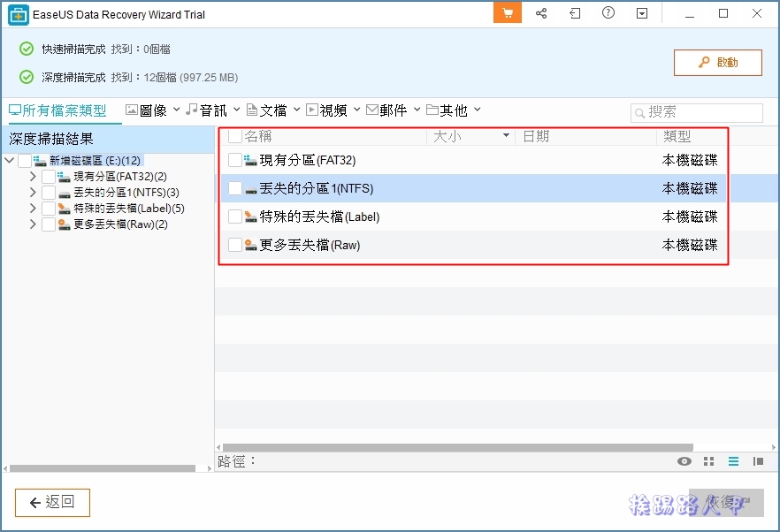Click the preview eye icon
This screenshot has height=532, width=780.
coord(684,461)
